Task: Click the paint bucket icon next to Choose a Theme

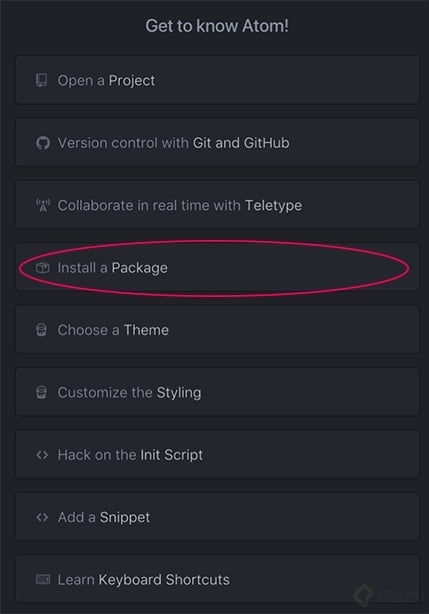Action: pos(41,330)
